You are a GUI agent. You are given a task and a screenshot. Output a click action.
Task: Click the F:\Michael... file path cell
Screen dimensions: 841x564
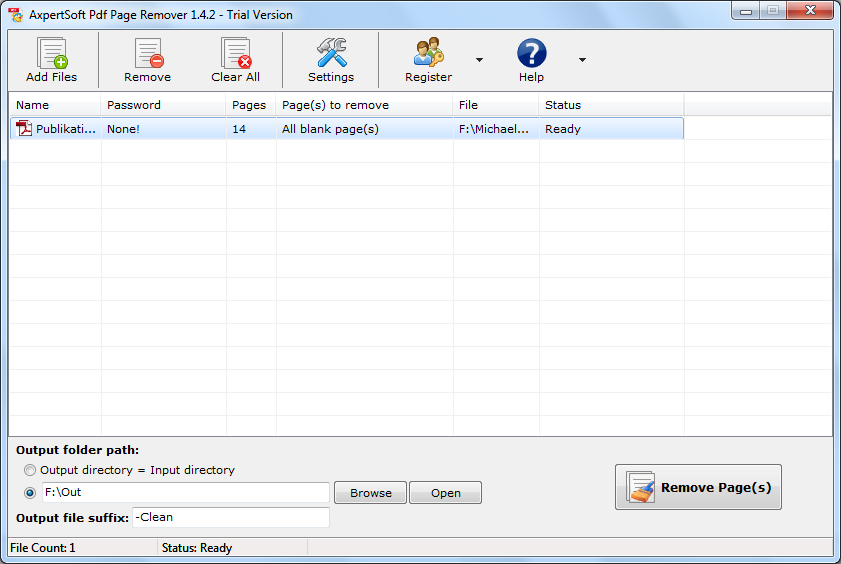[496, 129]
